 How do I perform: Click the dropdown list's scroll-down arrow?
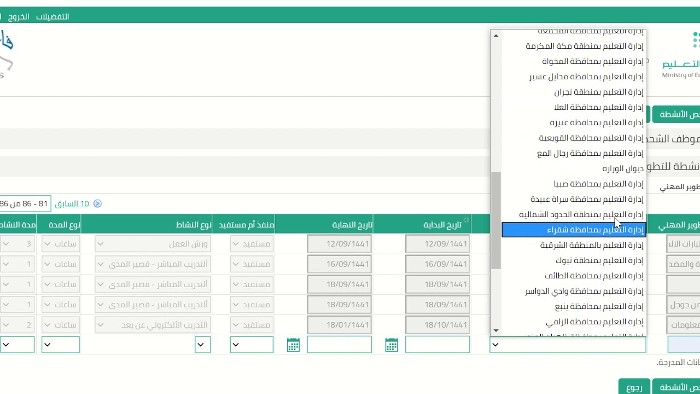[x=496, y=330]
